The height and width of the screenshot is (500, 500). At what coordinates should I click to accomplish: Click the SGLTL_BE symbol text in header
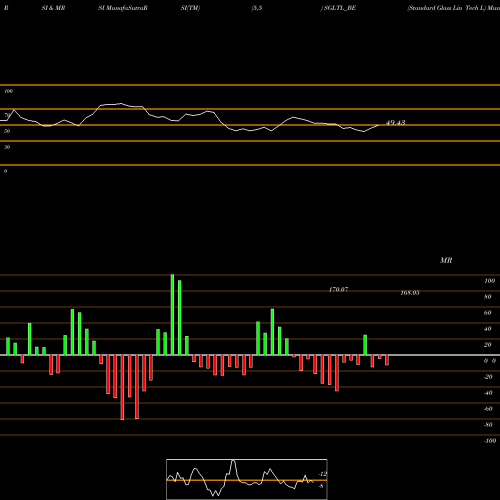(x=340, y=8)
